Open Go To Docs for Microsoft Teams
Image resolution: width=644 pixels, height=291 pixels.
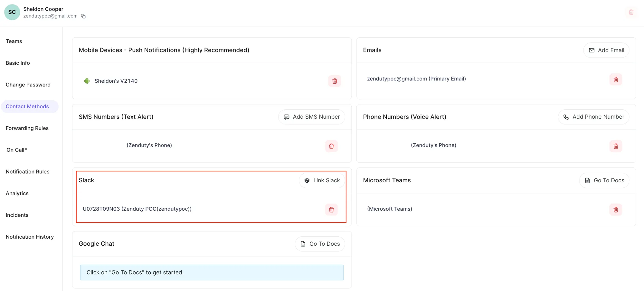tap(604, 180)
